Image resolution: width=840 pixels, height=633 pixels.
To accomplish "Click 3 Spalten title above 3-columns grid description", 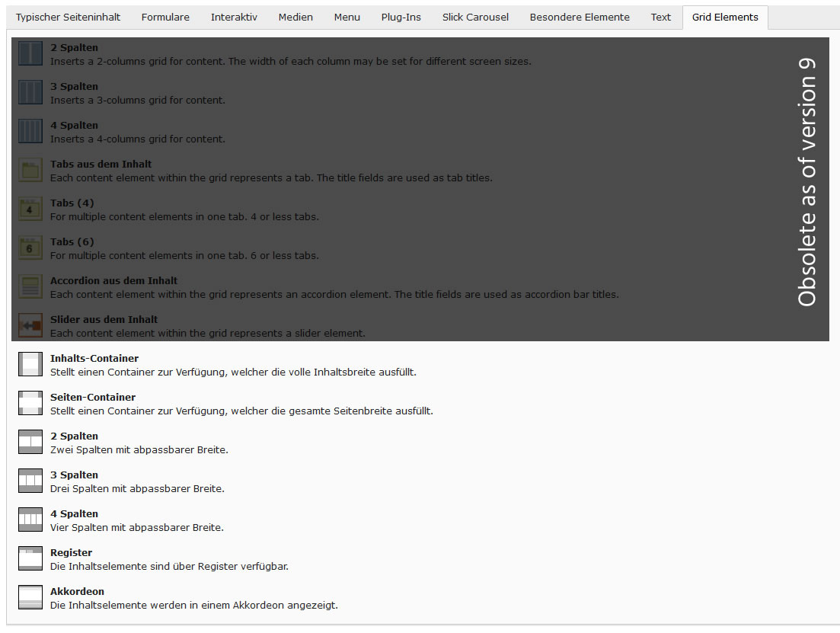I will point(74,86).
